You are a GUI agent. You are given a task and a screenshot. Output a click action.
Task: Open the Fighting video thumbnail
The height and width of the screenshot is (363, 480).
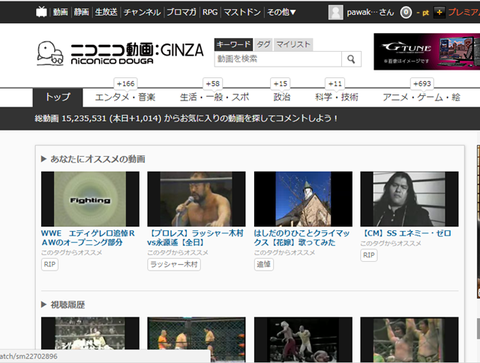pos(90,199)
